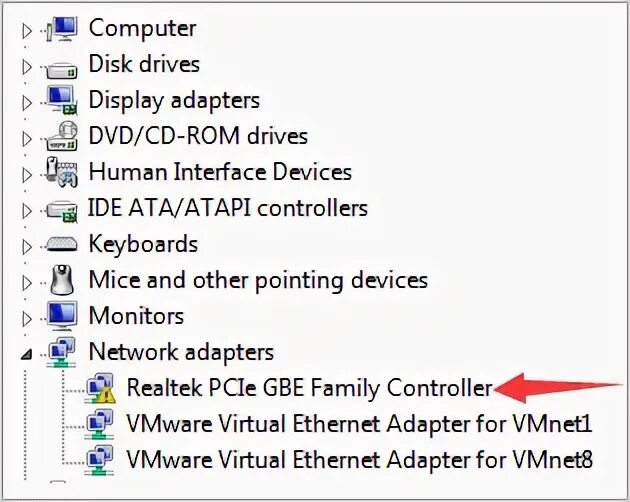The width and height of the screenshot is (630, 502).
Task: Select VMware Virtual Ethernet Adapter for VMnet8
Action: coord(360,460)
